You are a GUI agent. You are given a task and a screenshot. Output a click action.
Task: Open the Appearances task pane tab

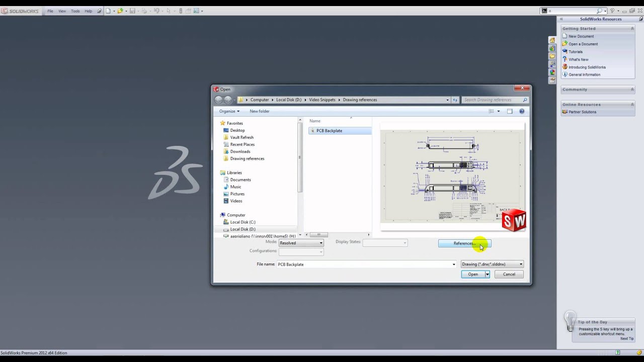pyautogui.click(x=552, y=72)
